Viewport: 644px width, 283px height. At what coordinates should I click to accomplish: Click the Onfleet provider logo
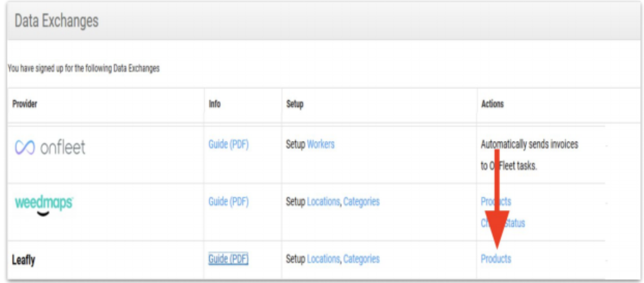point(50,147)
